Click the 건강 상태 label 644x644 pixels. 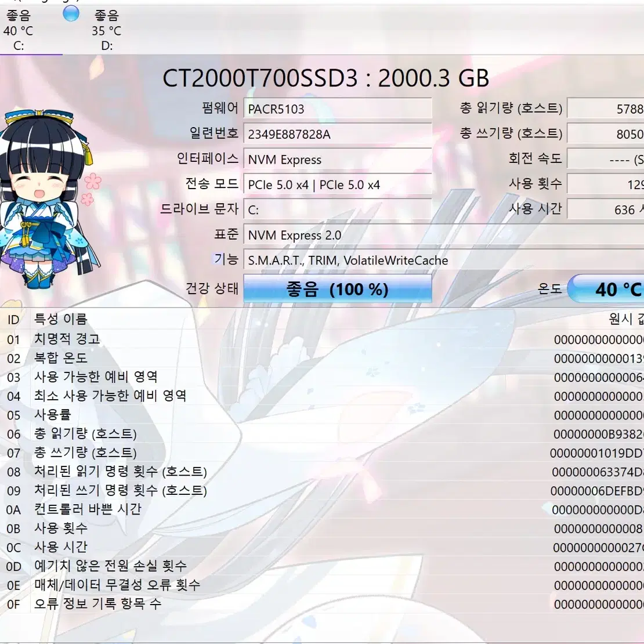[x=212, y=288]
